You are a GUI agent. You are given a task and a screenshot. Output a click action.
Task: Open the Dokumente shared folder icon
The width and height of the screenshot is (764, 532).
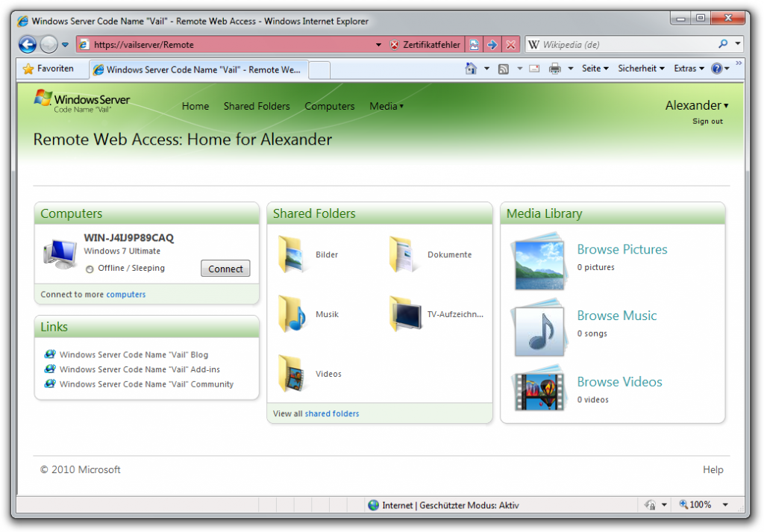[x=404, y=254]
